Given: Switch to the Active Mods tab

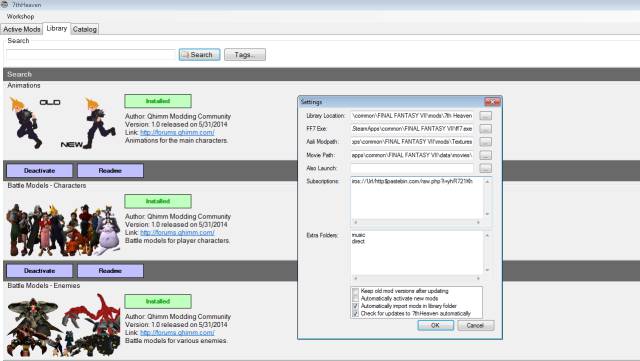Looking at the screenshot, I should [x=22, y=29].
